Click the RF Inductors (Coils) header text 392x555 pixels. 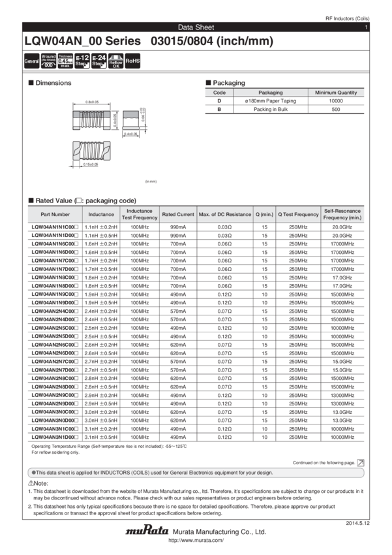tap(348, 18)
